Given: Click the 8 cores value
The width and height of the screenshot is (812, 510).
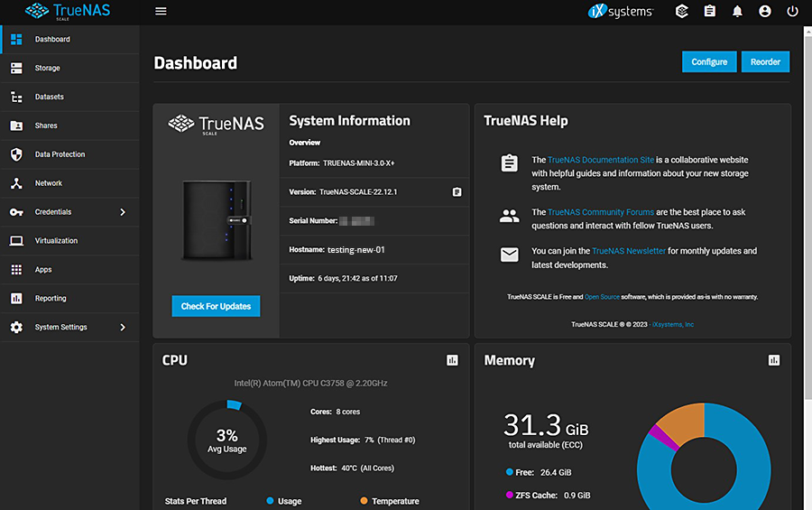Looking at the screenshot, I should [347, 412].
